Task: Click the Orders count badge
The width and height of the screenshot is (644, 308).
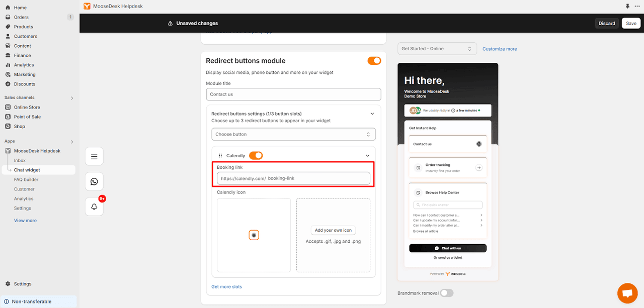Action: (70, 17)
